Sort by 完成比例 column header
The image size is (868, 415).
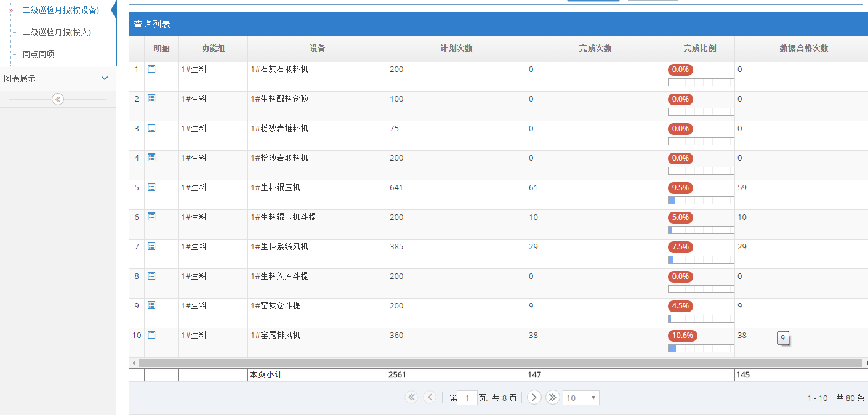pos(699,49)
